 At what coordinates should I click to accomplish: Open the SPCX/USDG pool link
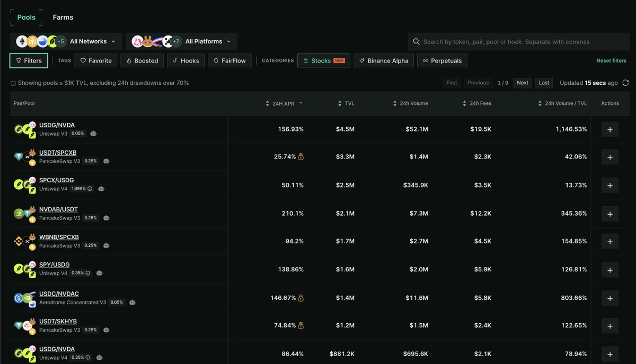(x=57, y=181)
